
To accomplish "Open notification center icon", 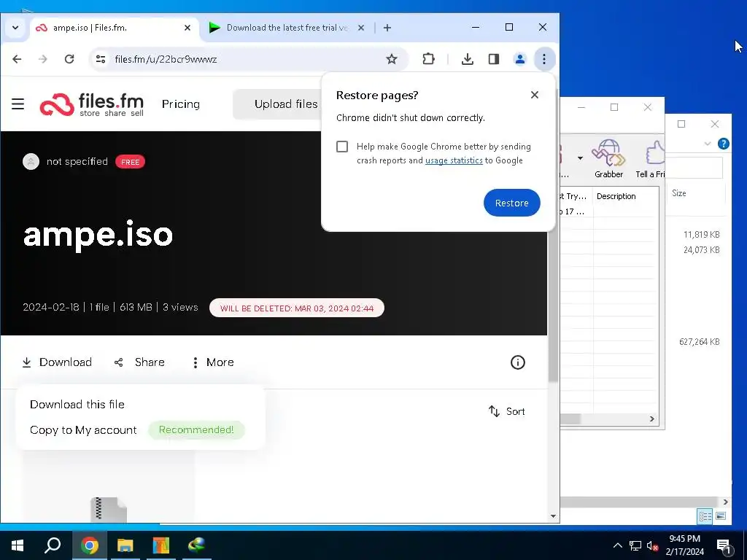I will coord(724,546).
